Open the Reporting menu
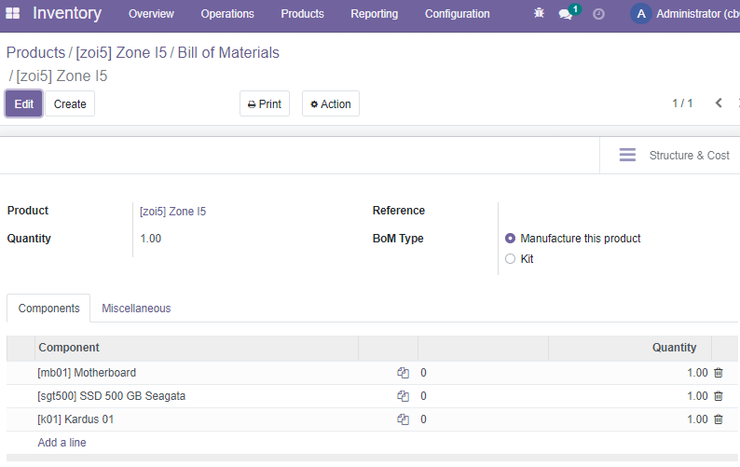Image resolution: width=740 pixels, height=467 pixels. [x=374, y=14]
